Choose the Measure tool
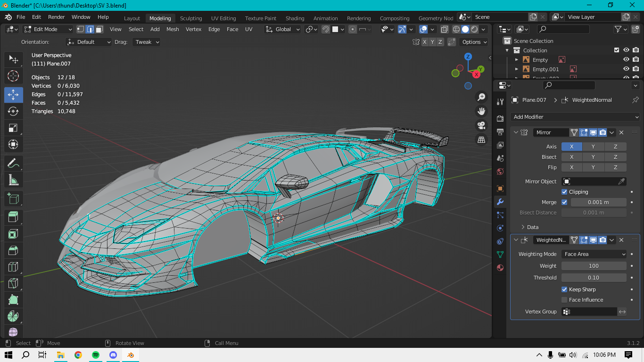This screenshot has height=362, width=644. [13, 180]
